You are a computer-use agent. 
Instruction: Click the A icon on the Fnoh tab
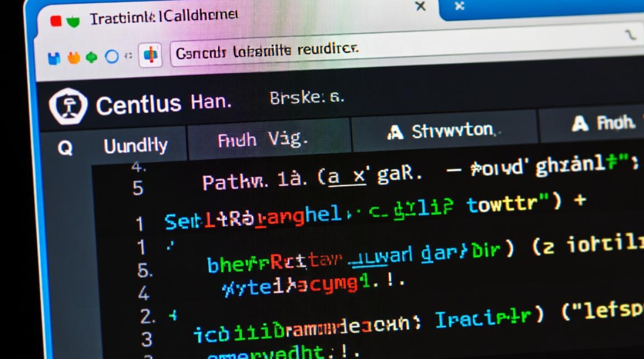[x=579, y=124]
